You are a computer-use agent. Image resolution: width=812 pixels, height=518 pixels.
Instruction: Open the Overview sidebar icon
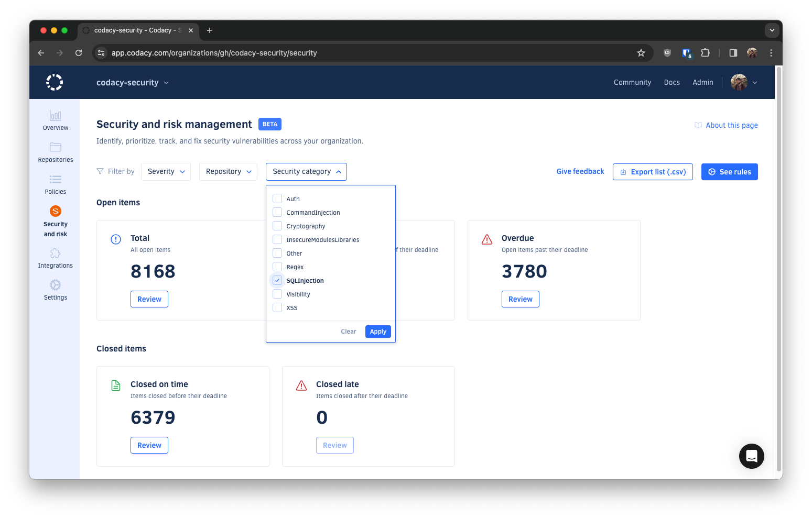[x=56, y=115]
